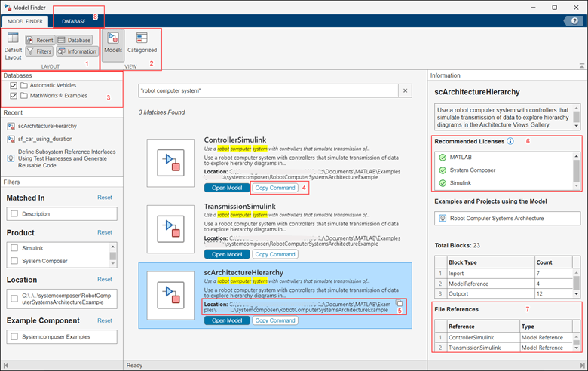588x371 pixels.
Task: Toggle the Database panel button
Action: pos(74,40)
